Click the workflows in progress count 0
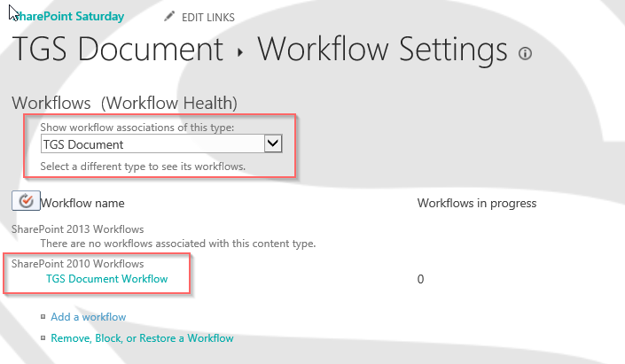 [x=421, y=279]
